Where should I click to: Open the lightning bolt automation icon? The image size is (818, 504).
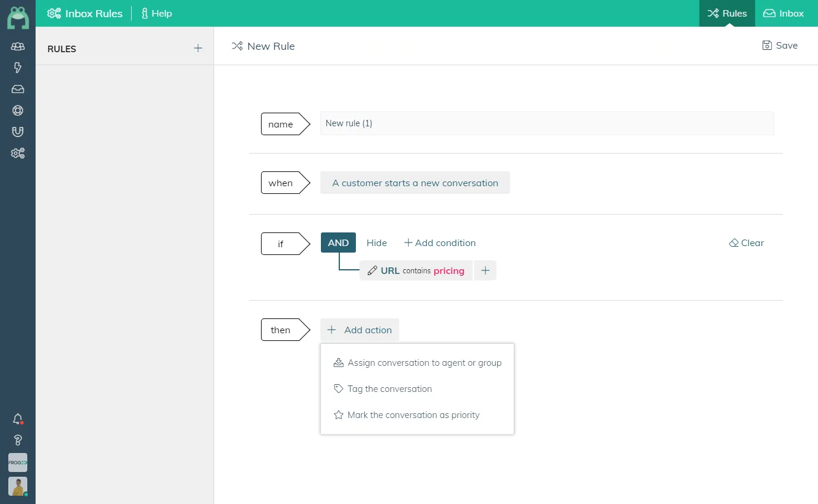point(18,68)
